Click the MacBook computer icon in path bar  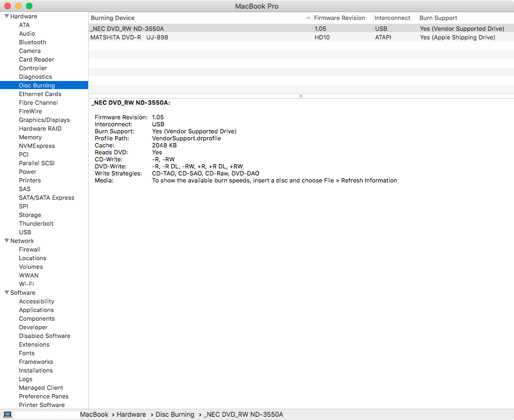pos(8,415)
